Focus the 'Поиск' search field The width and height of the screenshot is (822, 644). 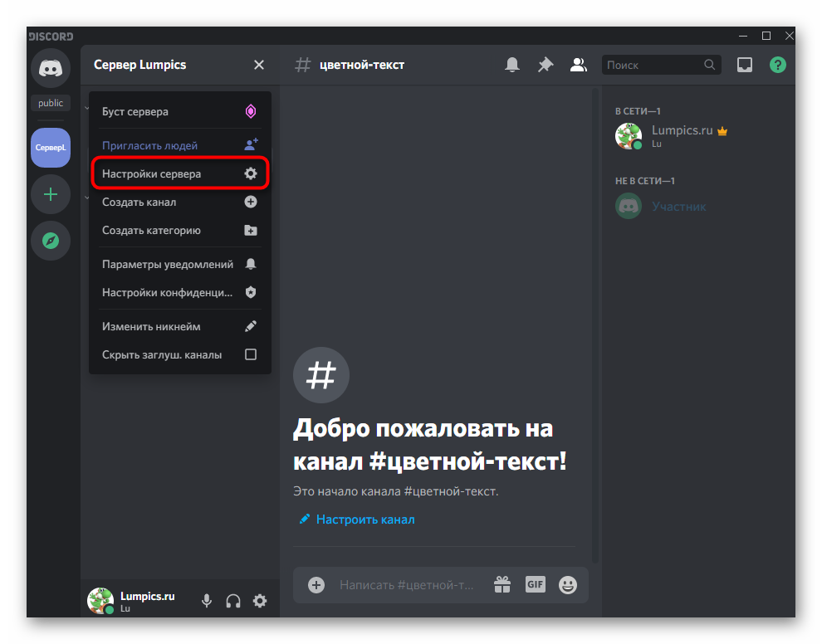coord(653,65)
